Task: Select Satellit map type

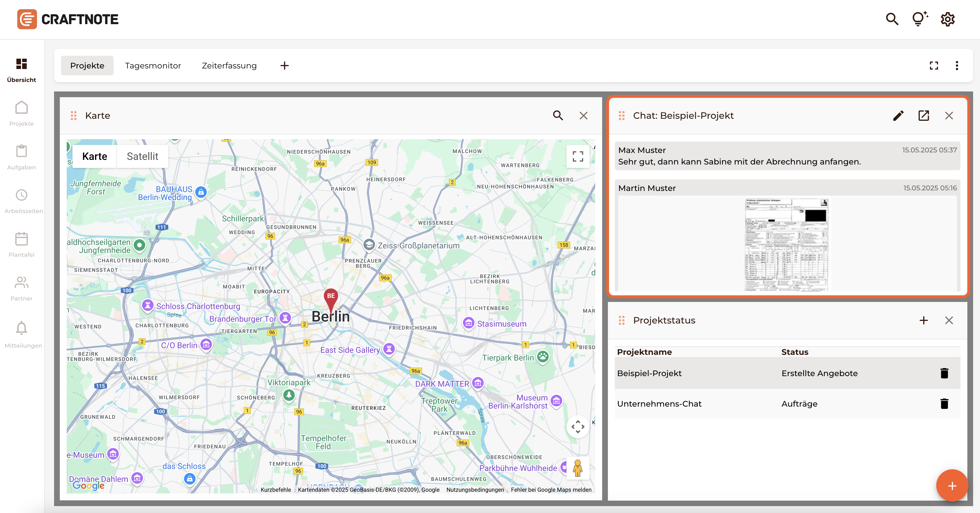Action: click(x=142, y=156)
